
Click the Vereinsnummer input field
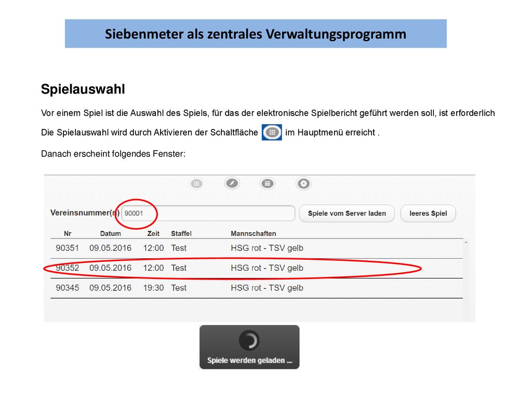[208, 213]
